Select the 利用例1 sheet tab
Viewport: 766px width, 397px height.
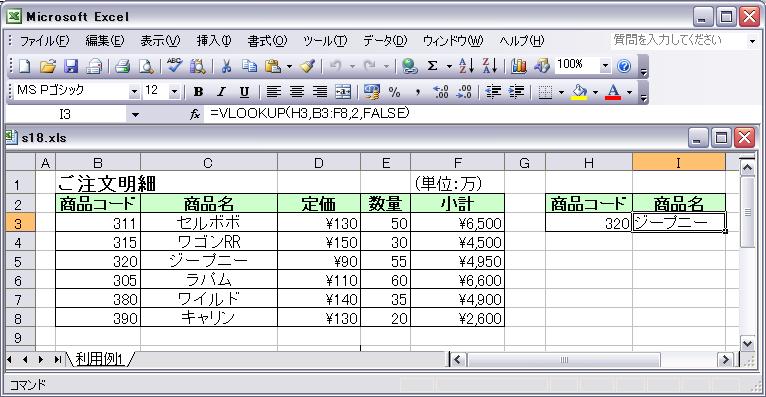point(99,359)
